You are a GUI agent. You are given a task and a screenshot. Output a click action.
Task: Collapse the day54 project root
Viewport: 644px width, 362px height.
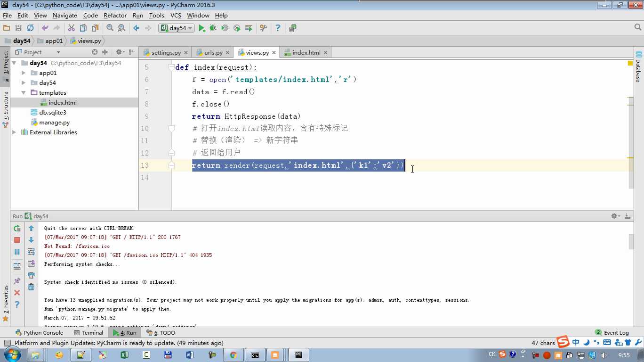(x=14, y=63)
